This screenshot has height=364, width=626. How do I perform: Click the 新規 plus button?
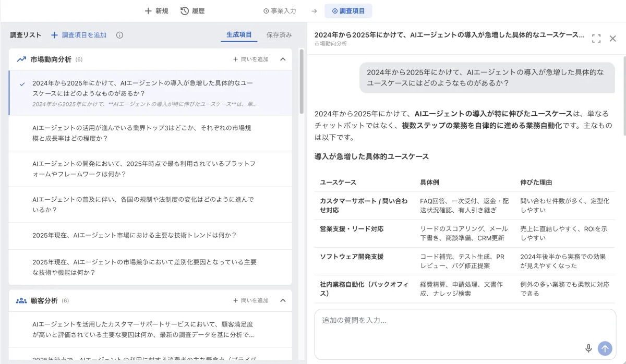point(156,10)
